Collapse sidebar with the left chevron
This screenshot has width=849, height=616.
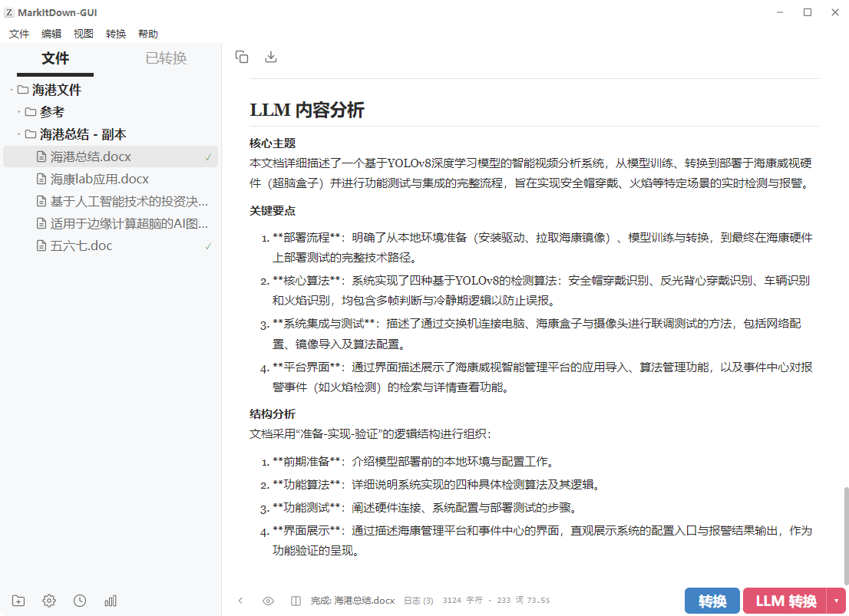(240, 601)
